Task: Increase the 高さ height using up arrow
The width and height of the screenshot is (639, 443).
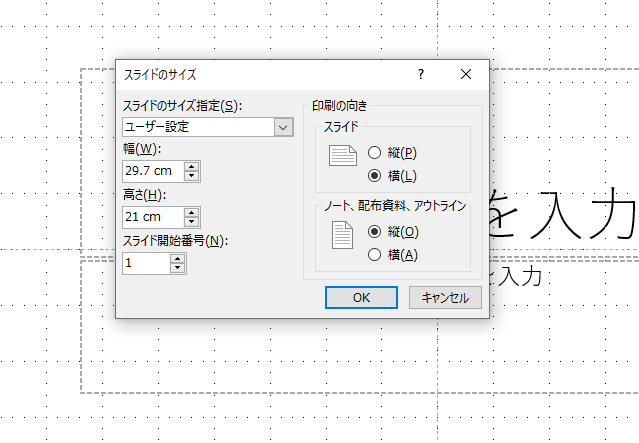Action: (x=193, y=212)
